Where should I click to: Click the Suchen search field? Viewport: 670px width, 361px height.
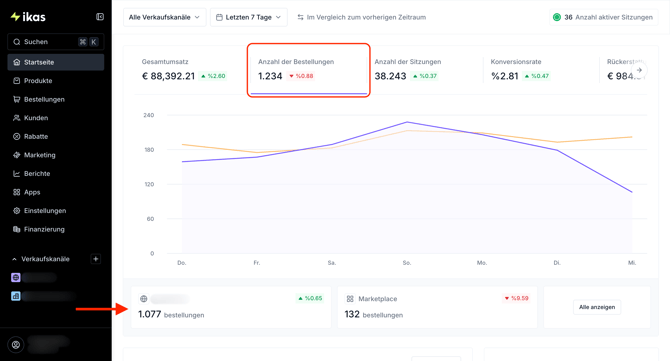[x=56, y=42]
